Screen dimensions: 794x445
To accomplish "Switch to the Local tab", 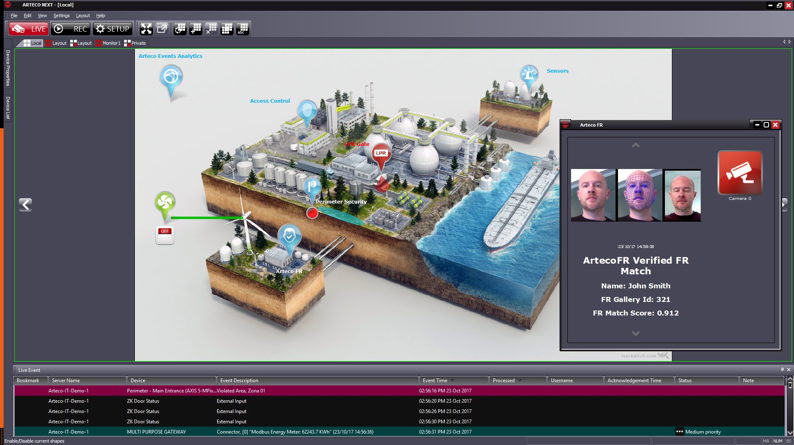I will [x=32, y=43].
